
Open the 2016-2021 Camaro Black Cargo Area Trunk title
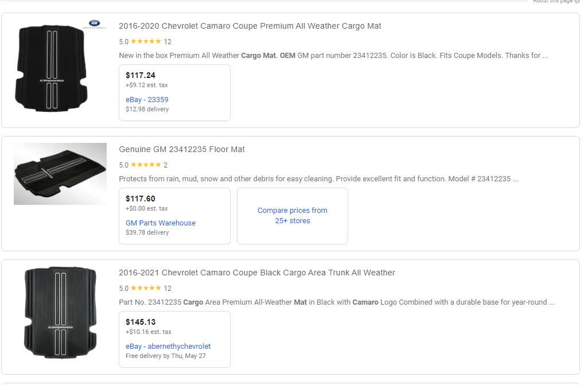256,273
